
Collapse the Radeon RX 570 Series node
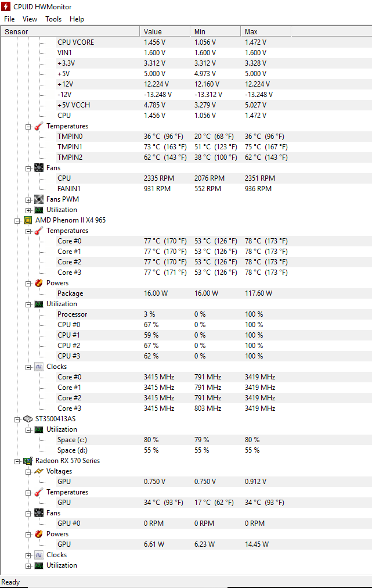point(17,461)
